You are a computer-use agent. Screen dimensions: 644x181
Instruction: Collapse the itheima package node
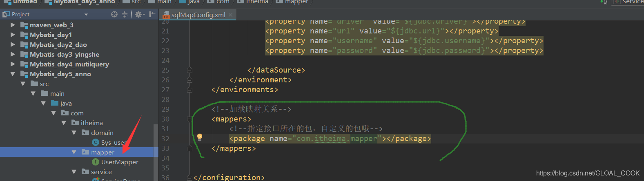(x=64, y=123)
